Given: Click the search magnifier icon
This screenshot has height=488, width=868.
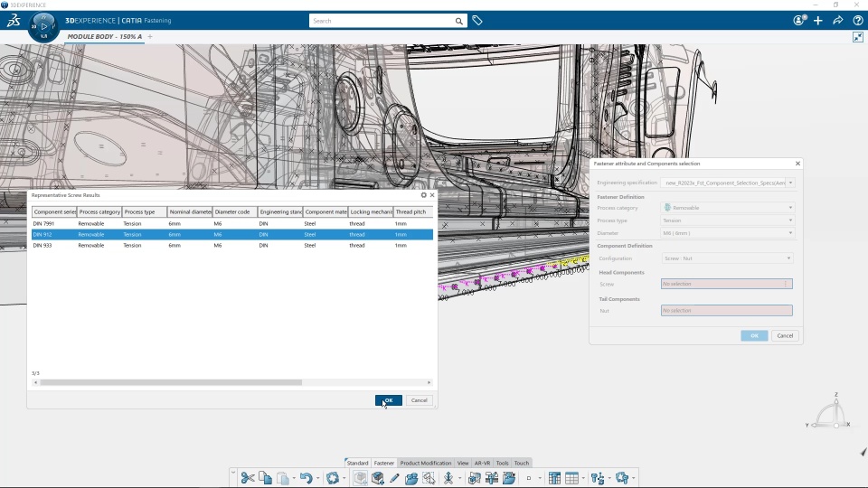Looking at the screenshot, I should [x=459, y=21].
